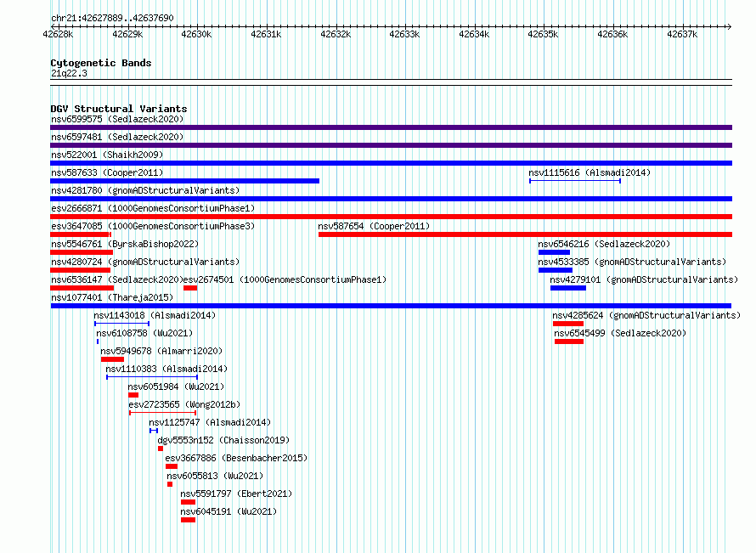
Task: Click the nsv6599575 (Sedlazeck2020) variant label
Action: [117, 119]
